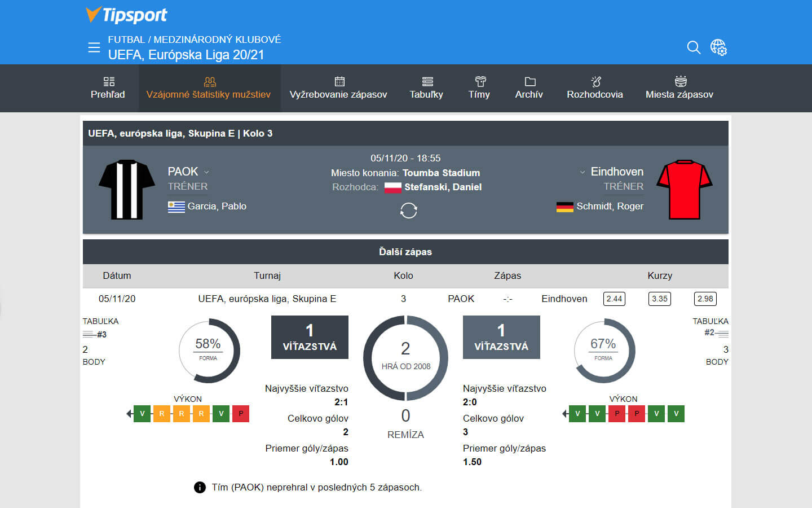Open the globe language settings icon
The image size is (812, 508).
[x=718, y=47]
